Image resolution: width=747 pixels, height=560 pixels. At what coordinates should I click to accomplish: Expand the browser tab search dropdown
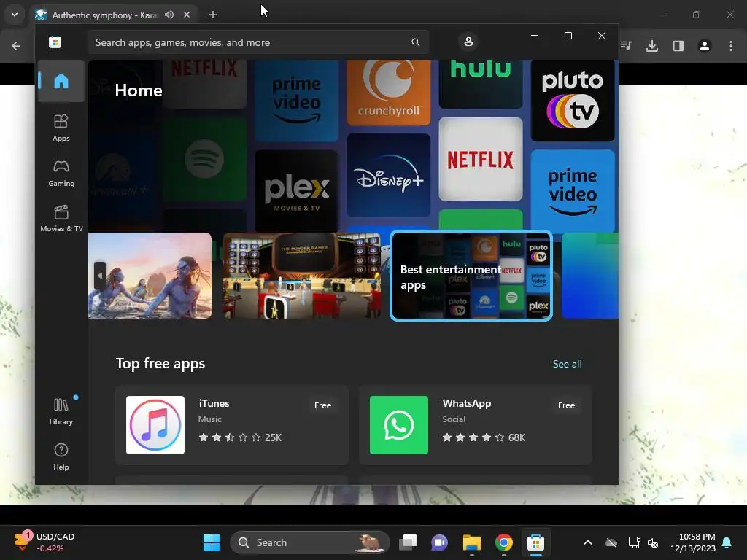(x=15, y=15)
